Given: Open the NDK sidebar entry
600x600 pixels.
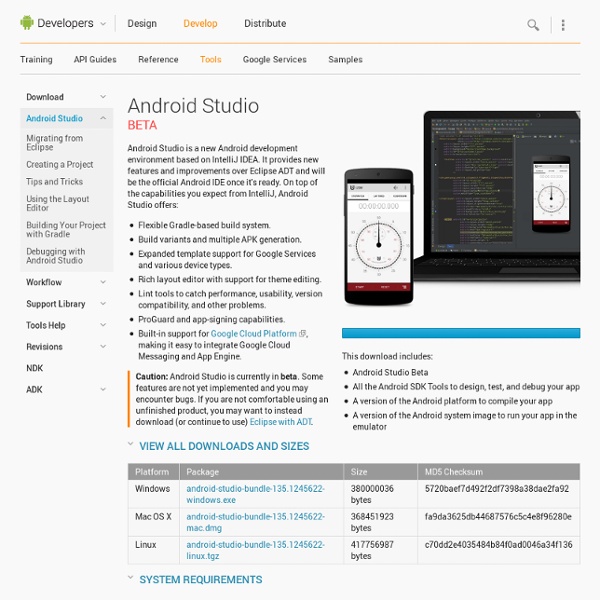Looking at the screenshot, I should pos(34,368).
